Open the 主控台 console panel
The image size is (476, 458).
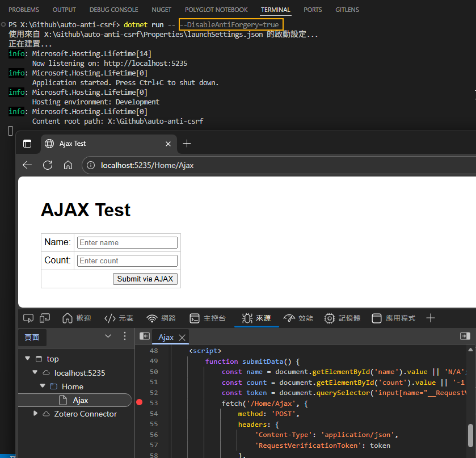tap(208, 318)
